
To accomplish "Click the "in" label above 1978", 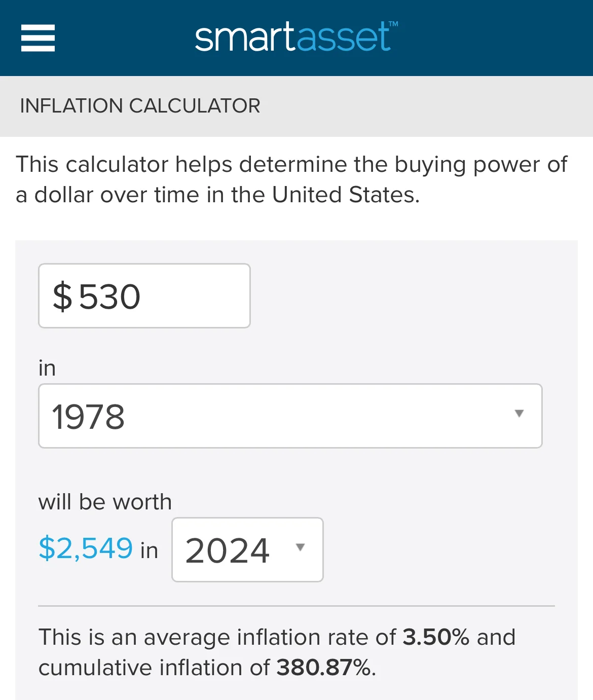I will [47, 368].
